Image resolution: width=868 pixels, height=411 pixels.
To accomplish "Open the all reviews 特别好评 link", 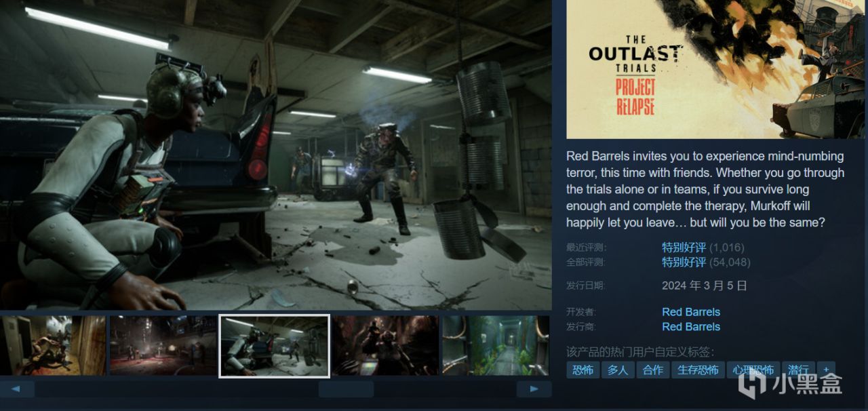I will pos(684,262).
